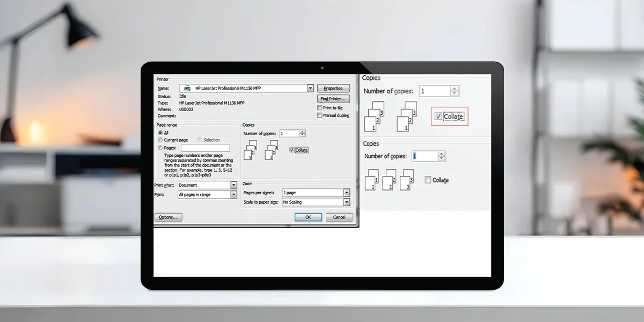Cancel the print dialog

(x=339, y=217)
